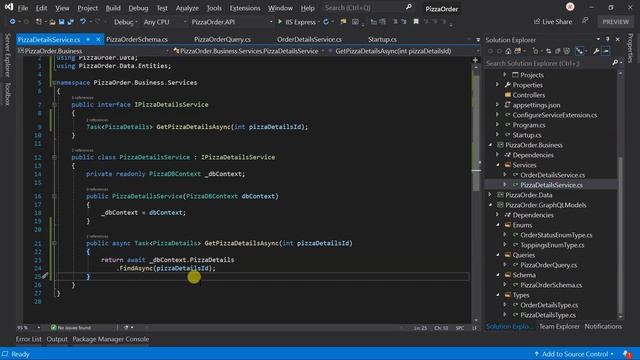Collapse the Services folder node

click(x=498, y=165)
